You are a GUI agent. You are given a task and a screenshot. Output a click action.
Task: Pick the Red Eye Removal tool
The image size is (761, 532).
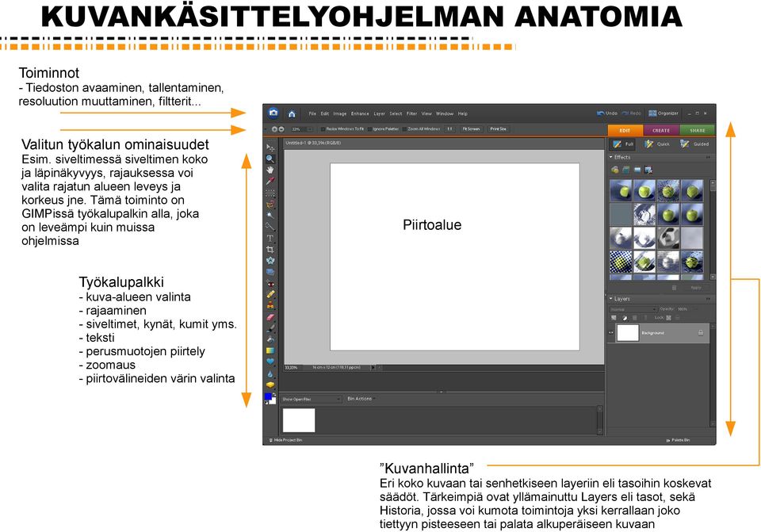270,284
